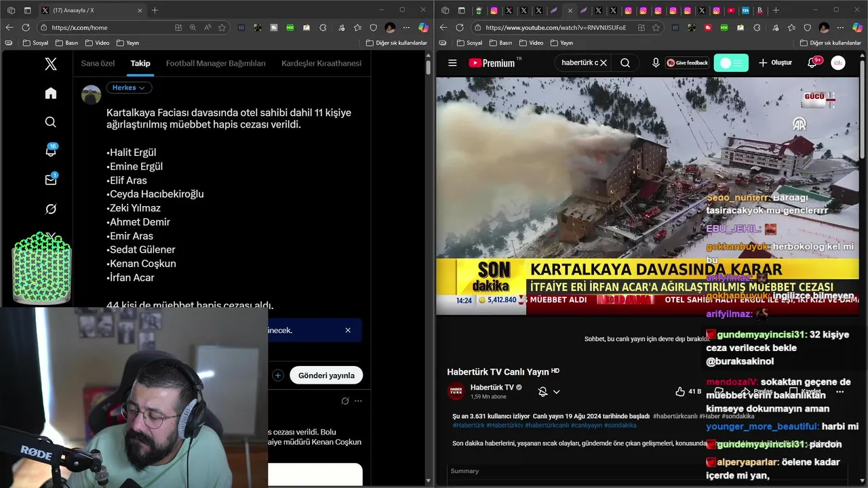
Task: Expand chevron next to Habertürk notification bell
Action: [556, 392]
